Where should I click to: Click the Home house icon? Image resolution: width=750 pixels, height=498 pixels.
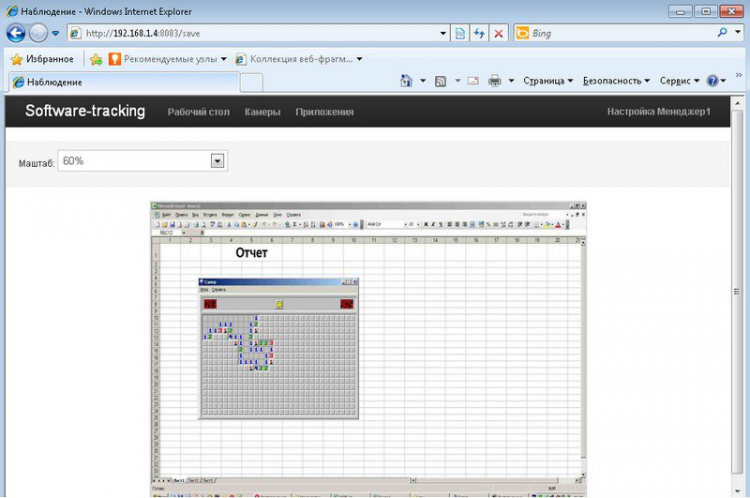point(406,81)
